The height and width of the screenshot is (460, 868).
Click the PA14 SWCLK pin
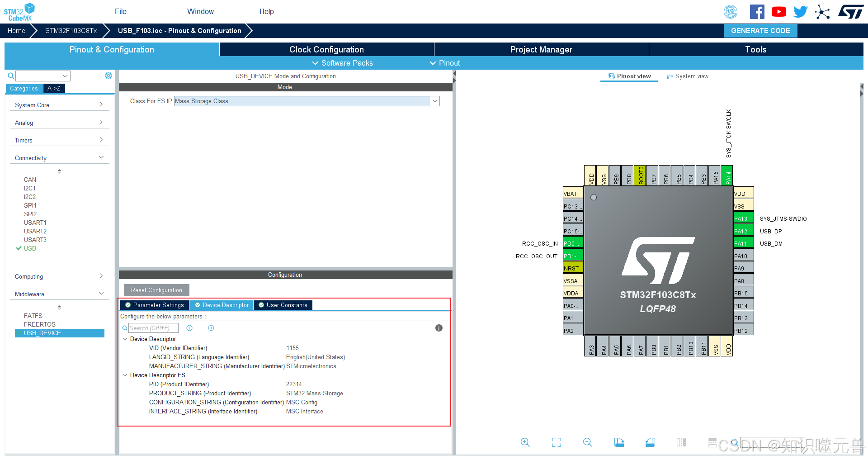(727, 175)
